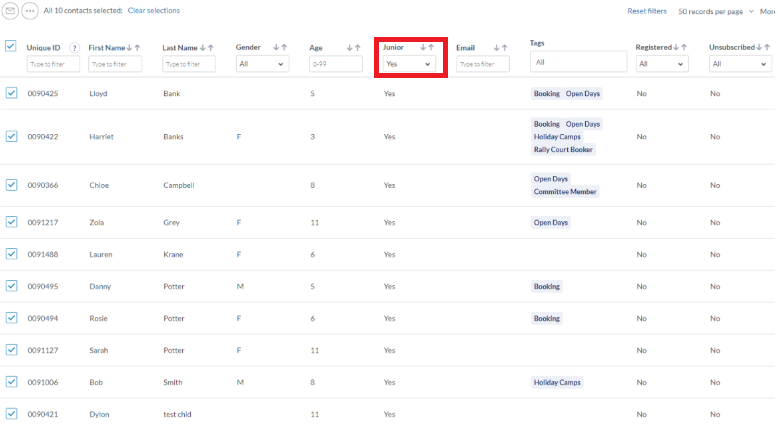Image resolution: width=778 pixels, height=440 pixels.
Task: Open the more actions ellipsis icon
Action: click(x=30, y=10)
